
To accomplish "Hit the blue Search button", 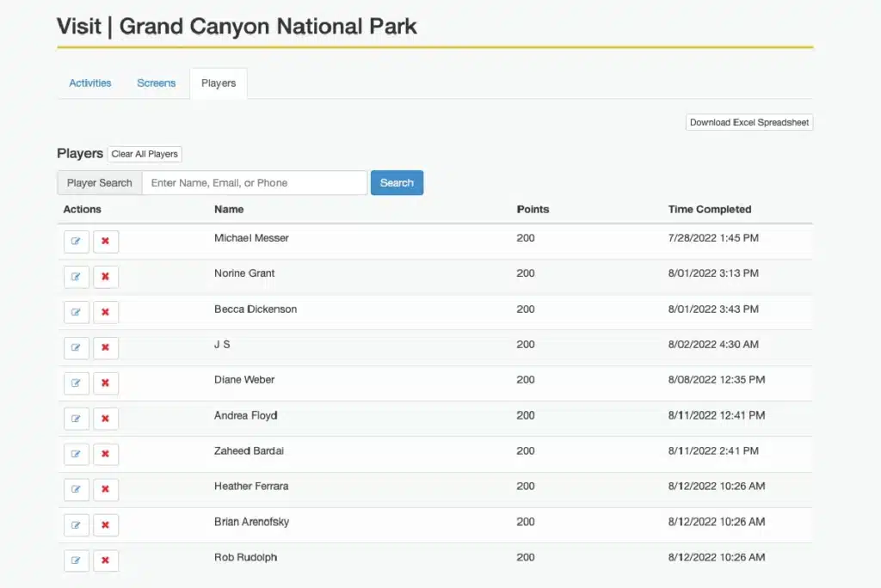I will tap(397, 183).
